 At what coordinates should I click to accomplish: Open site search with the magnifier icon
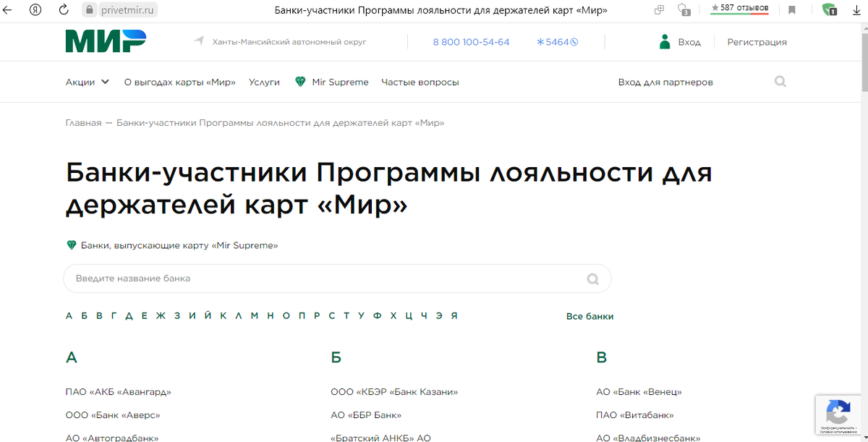pyautogui.click(x=780, y=81)
